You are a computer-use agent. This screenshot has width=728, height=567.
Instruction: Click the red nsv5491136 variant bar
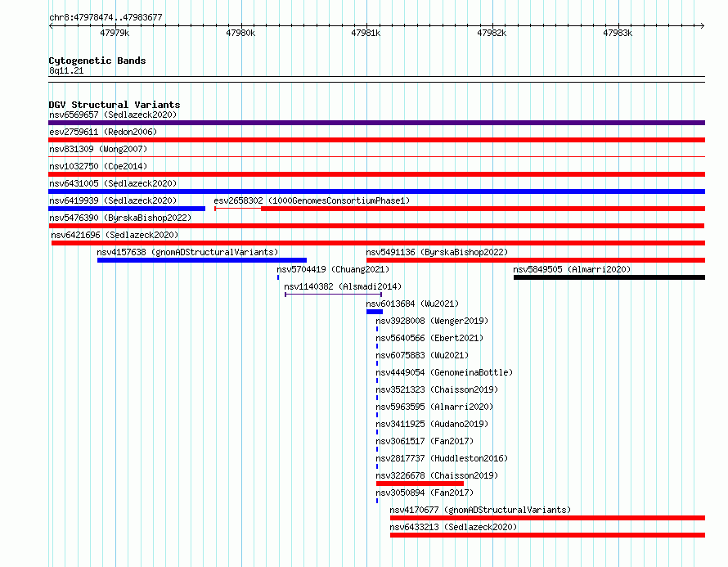pos(536,260)
